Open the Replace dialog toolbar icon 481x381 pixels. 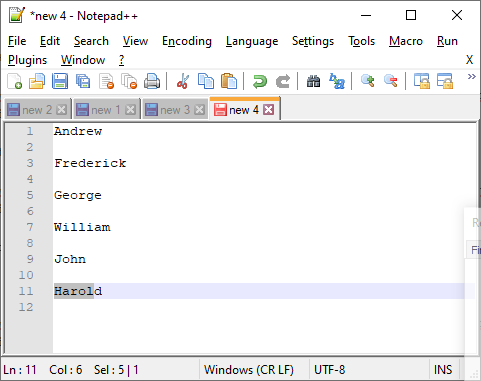coord(337,81)
